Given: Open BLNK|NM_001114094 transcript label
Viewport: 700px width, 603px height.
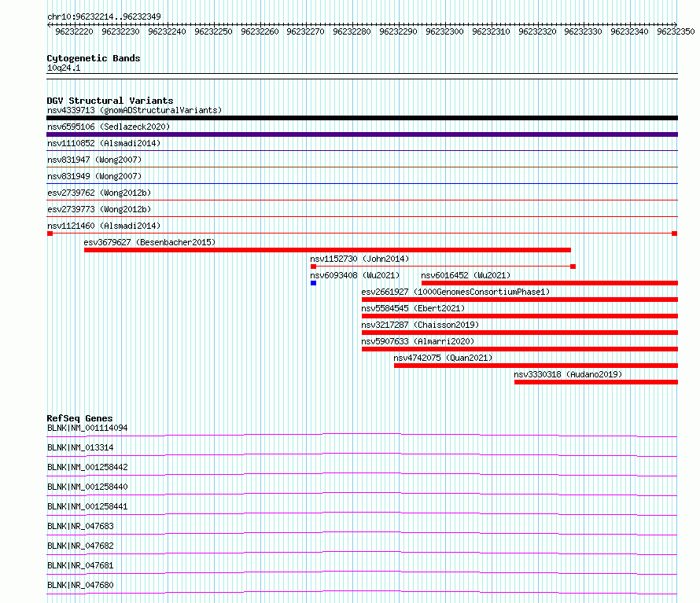Looking at the screenshot, I should click(x=87, y=428).
